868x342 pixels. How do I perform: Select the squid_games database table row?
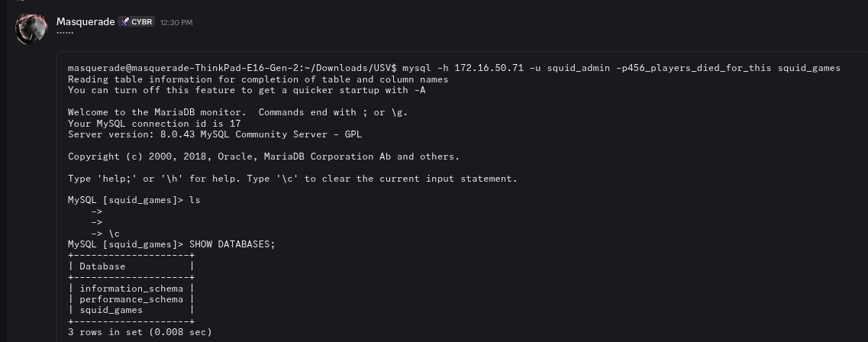pyautogui.click(x=111, y=311)
